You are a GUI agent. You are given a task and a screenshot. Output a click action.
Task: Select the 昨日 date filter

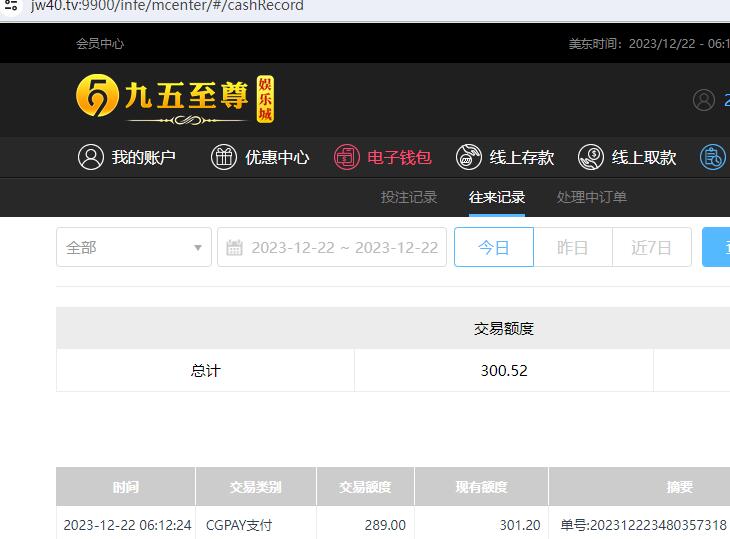click(573, 247)
